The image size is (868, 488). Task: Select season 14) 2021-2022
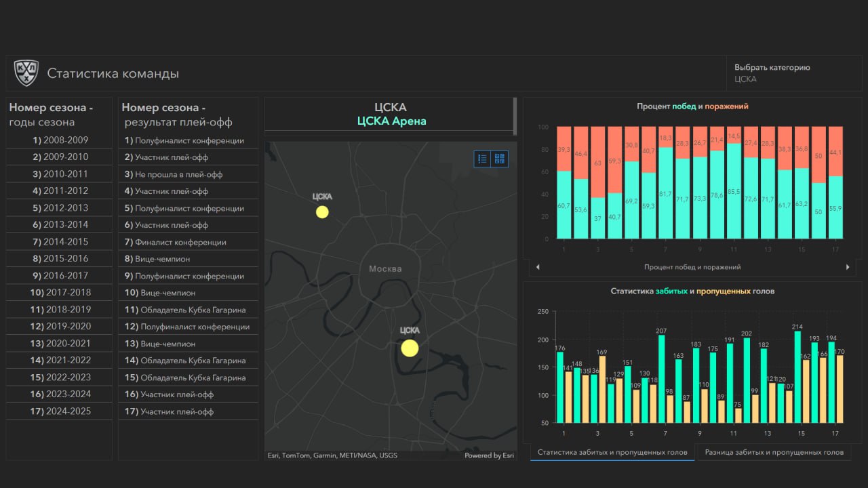click(x=60, y=361)
